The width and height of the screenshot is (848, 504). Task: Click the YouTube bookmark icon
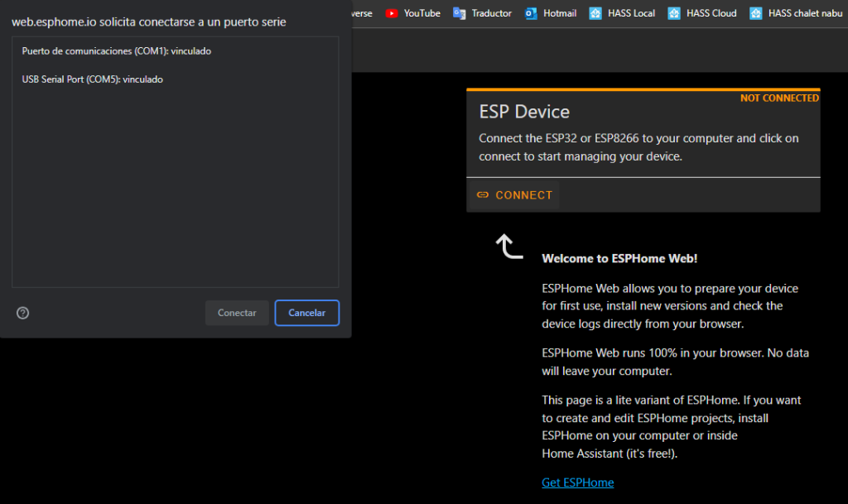[392, 13]
